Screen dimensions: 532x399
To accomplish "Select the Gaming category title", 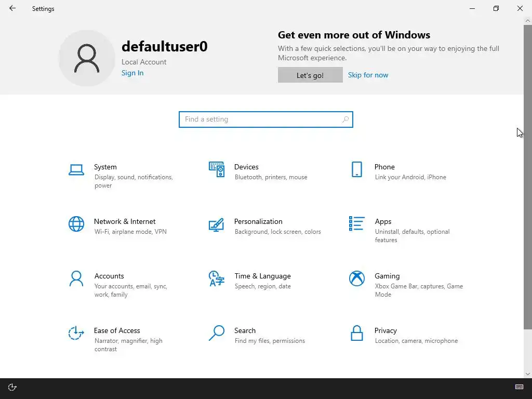I will click(387, 276).
